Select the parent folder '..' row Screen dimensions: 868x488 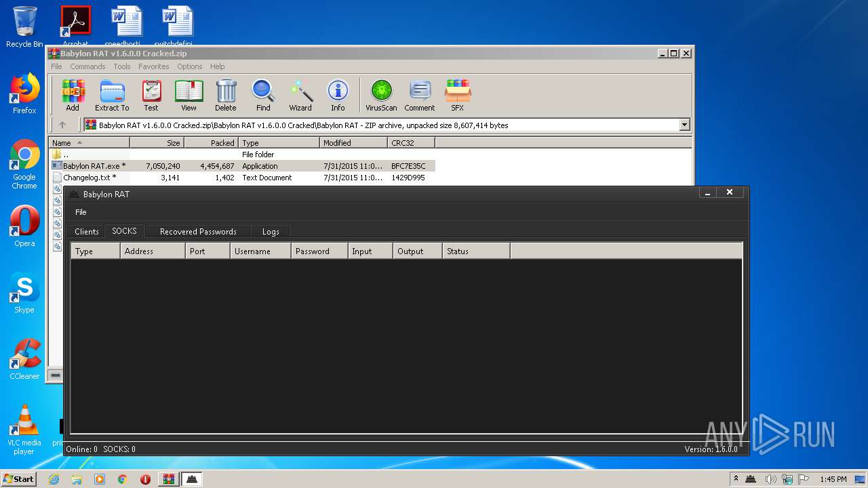242,155
